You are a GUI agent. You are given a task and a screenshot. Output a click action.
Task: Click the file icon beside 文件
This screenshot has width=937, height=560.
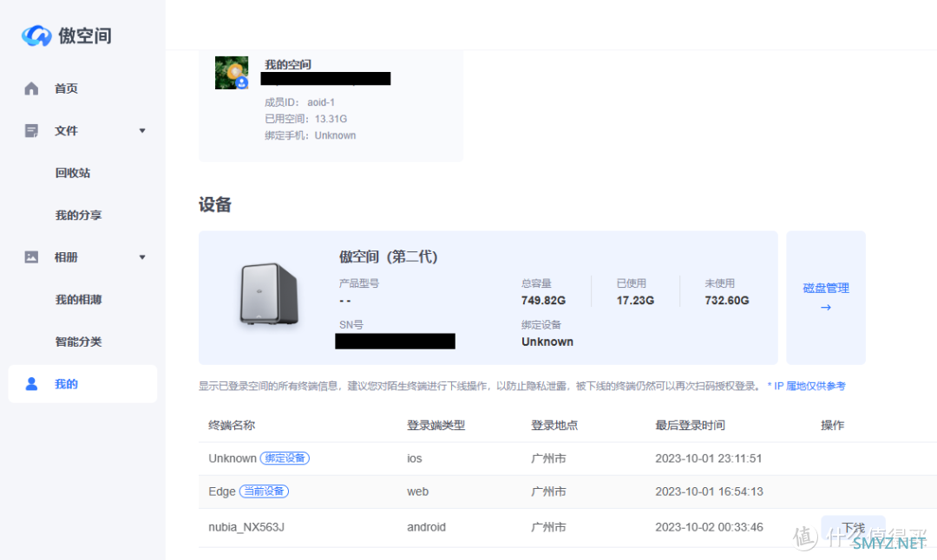click(x=31, y=131)
